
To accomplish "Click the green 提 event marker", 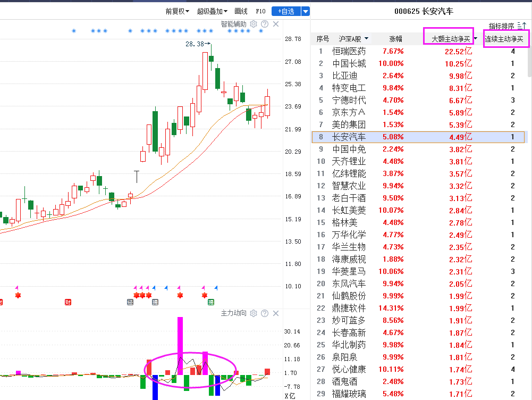I will (211, 302).
